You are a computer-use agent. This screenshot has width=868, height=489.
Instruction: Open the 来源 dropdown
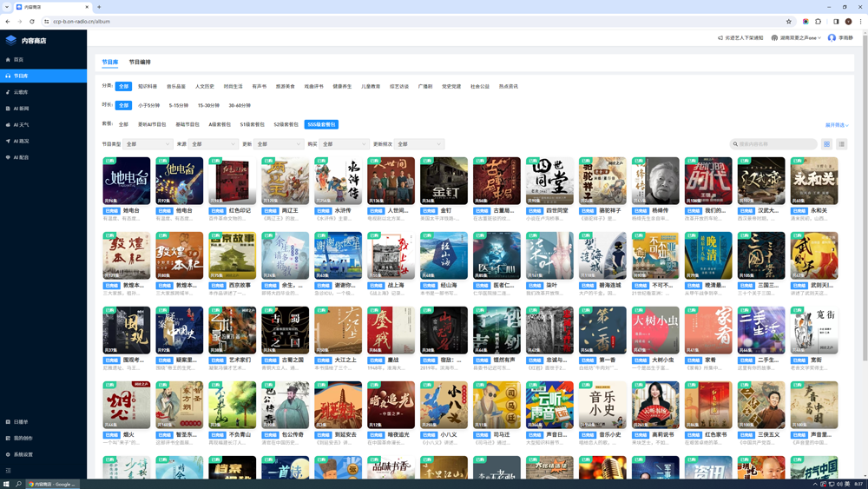pos(214,144)
